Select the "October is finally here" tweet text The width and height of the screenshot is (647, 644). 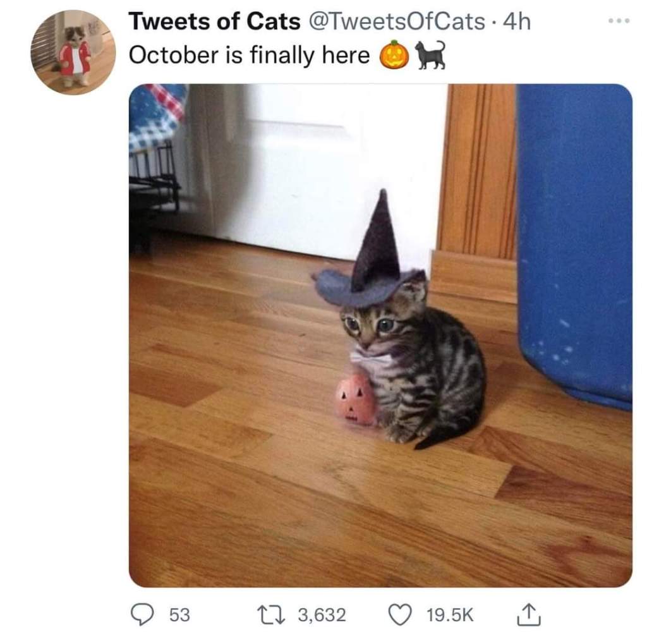[249, 56]
